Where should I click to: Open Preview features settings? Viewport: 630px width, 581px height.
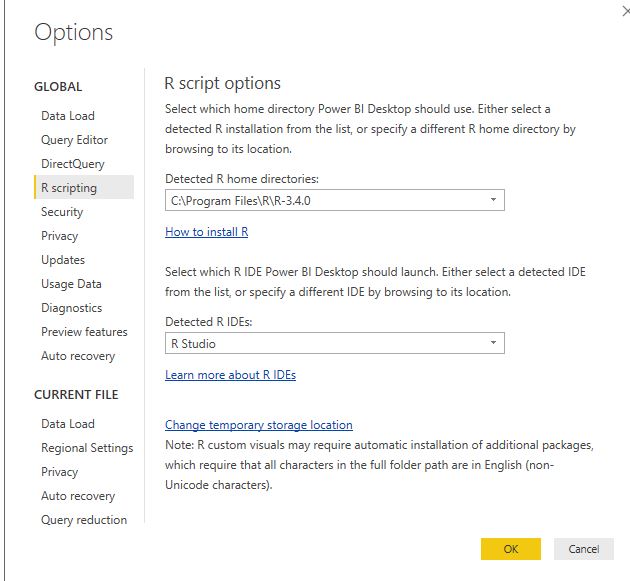pyautogui.click(x=84, y=332)
